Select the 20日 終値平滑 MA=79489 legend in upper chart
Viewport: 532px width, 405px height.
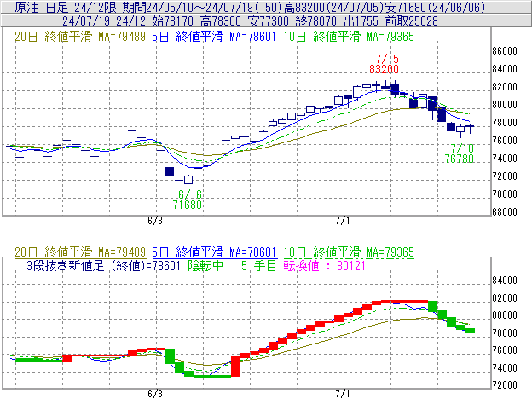click(x=80, y=37)
